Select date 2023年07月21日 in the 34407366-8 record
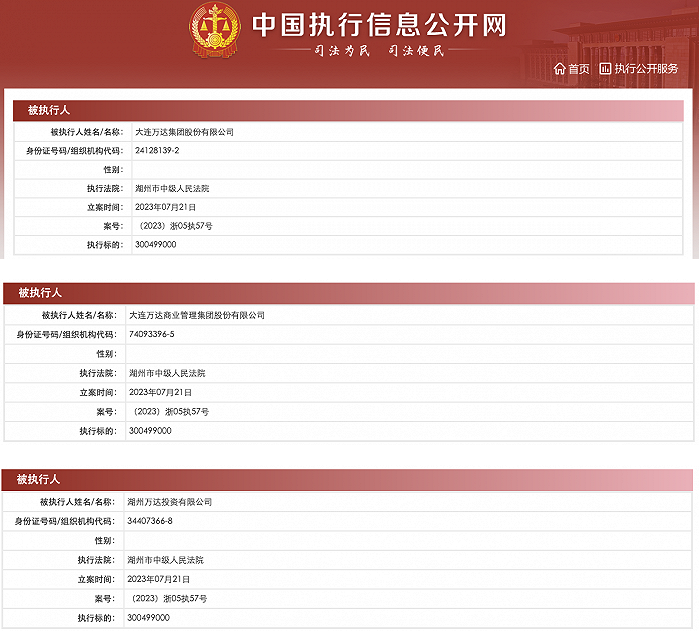The height and width of the screenshot is (631, 699). (x=158, y=579)
